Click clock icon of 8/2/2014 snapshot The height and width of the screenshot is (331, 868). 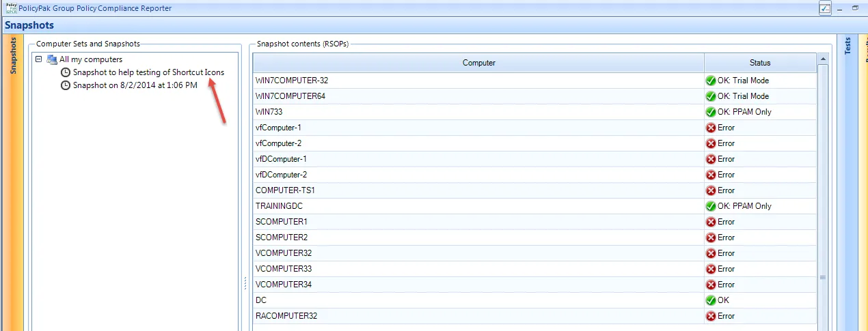click(x=66, y=85)
